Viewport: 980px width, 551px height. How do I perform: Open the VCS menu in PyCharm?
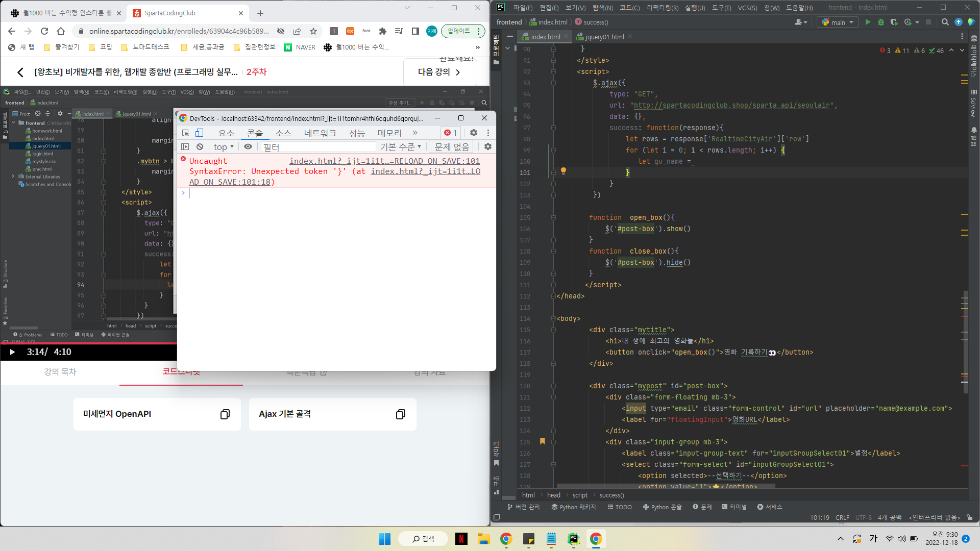pyautogui.click(x=747, y=8)
